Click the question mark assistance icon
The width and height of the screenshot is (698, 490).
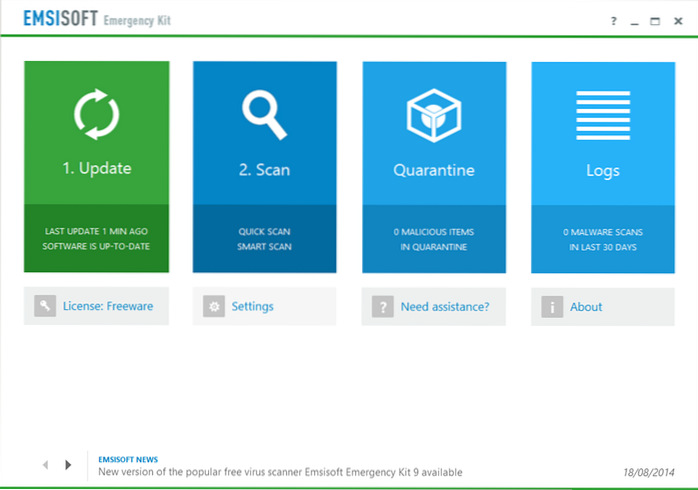tap(383, 307)
